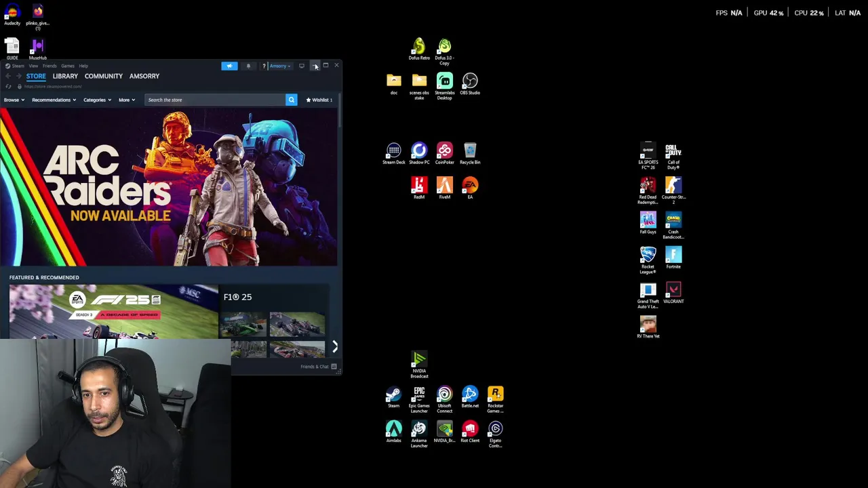Select the Audacity desktop icon
Viewport: 868px width, 488px height.
12,15
